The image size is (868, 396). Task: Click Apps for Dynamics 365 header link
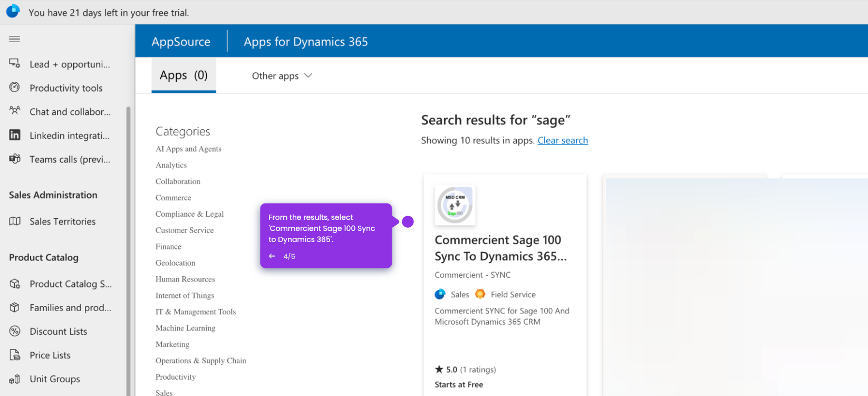click(x=306, y=42)
